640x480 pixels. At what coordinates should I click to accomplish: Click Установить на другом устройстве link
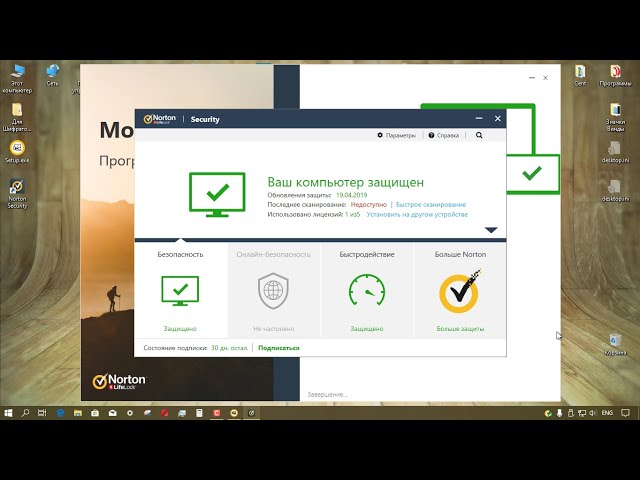(417, 214)
